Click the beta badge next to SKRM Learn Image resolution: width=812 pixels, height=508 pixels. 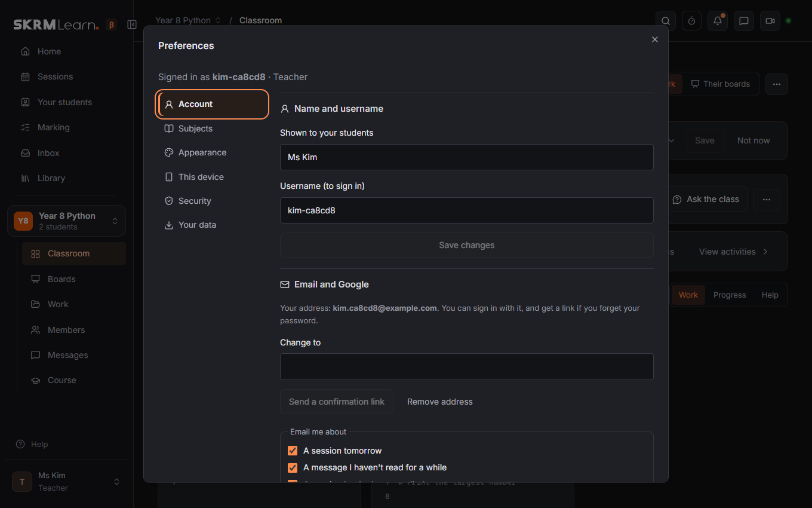pyautogui.click(x=111, y=25)
